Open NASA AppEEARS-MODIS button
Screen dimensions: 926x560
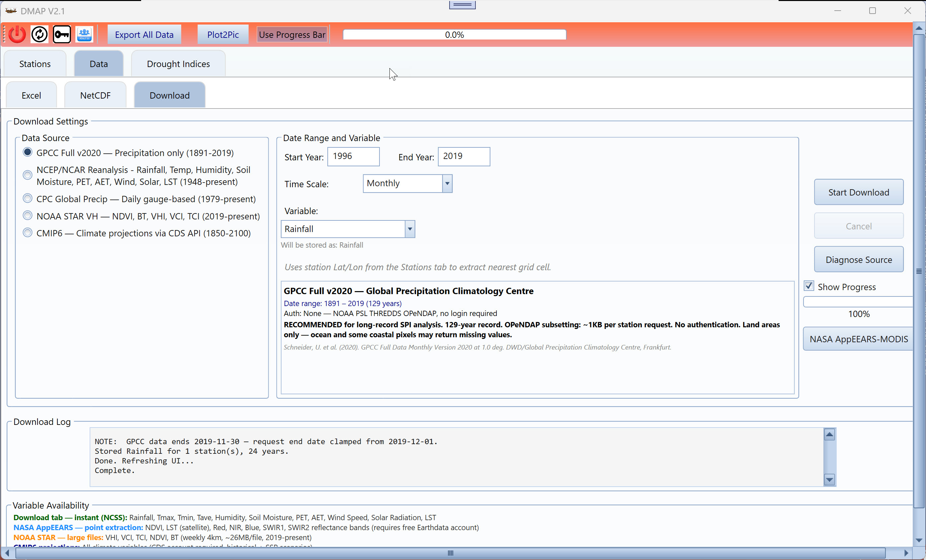point(858,339)
